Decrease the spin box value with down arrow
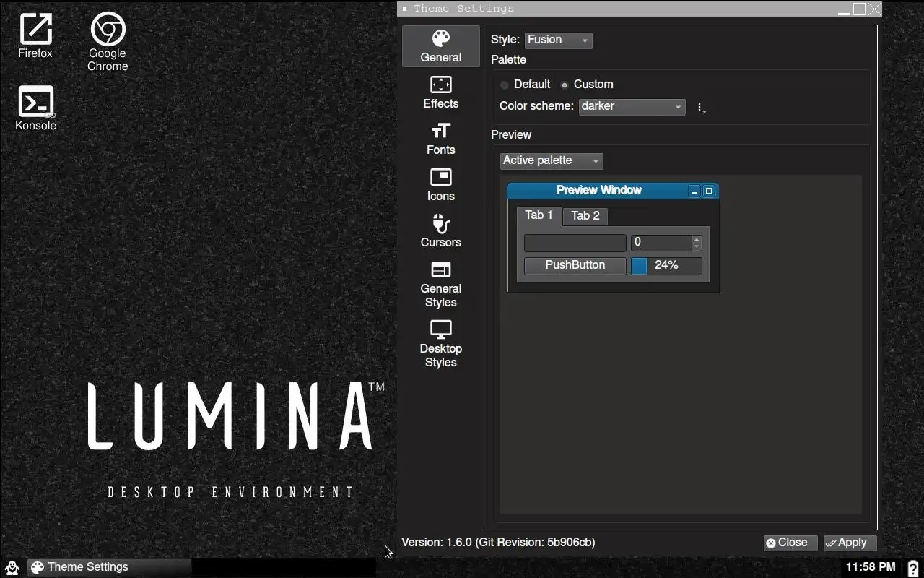Image resolution: width=924 pixels, height=578 pixels. [697, 247]
